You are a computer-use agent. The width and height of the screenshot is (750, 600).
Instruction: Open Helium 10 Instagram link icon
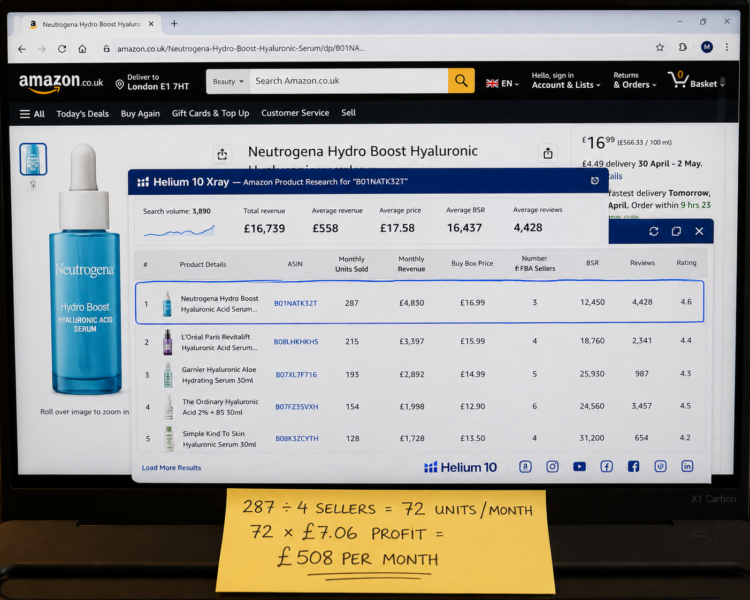[x=552, y=467]
